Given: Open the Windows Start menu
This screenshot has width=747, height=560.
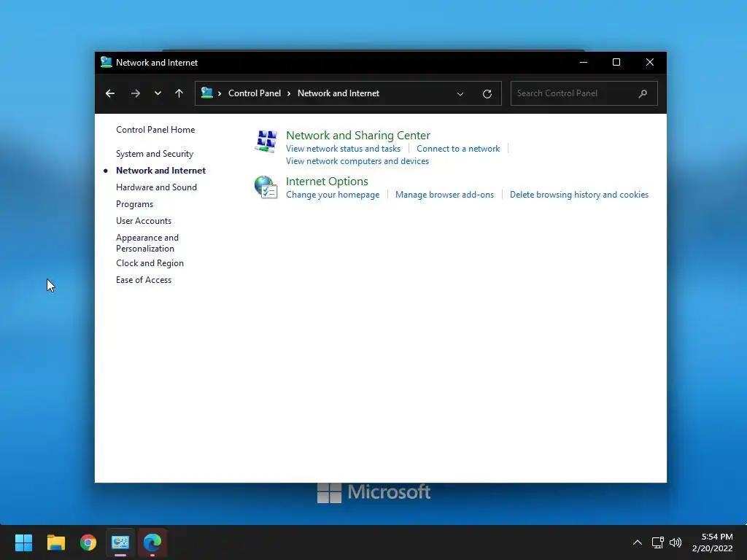Looking at the screenshot, I should pos(24,542).
